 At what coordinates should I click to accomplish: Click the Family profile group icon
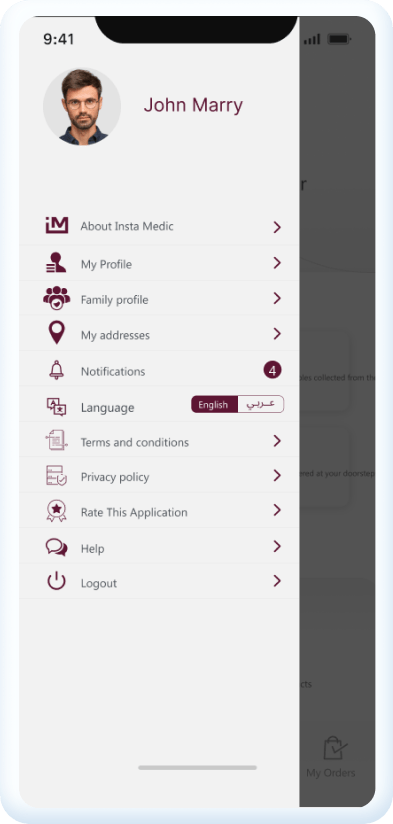[x=57, y=298]
